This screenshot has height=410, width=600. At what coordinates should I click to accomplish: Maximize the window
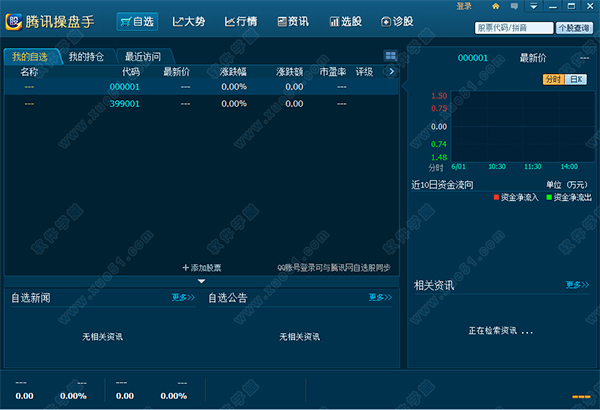click(x=571, y=6)
